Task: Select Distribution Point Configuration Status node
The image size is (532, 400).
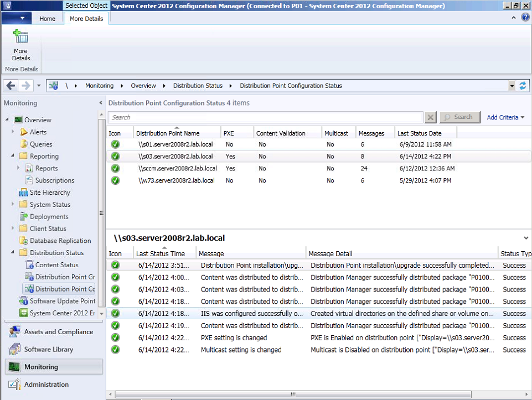Action: tap(60, 289)
